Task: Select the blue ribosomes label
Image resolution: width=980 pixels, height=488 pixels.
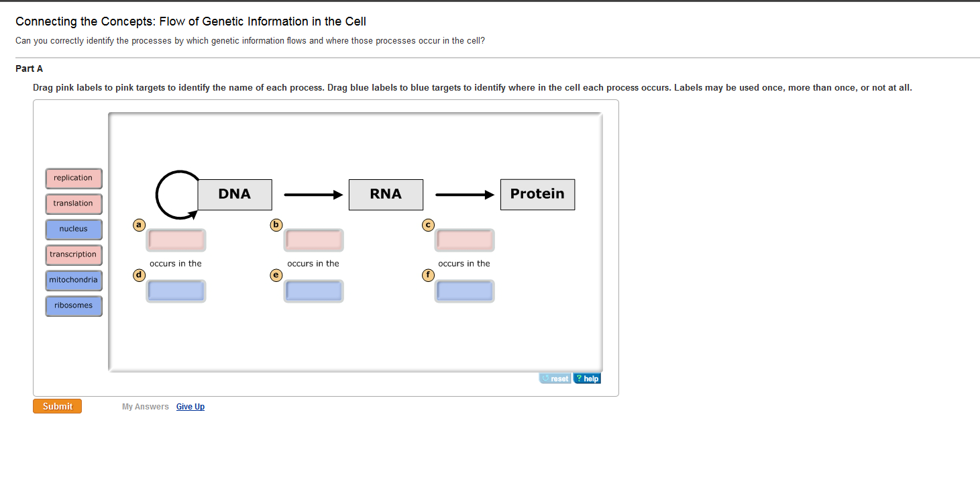Action: (74, 305)
